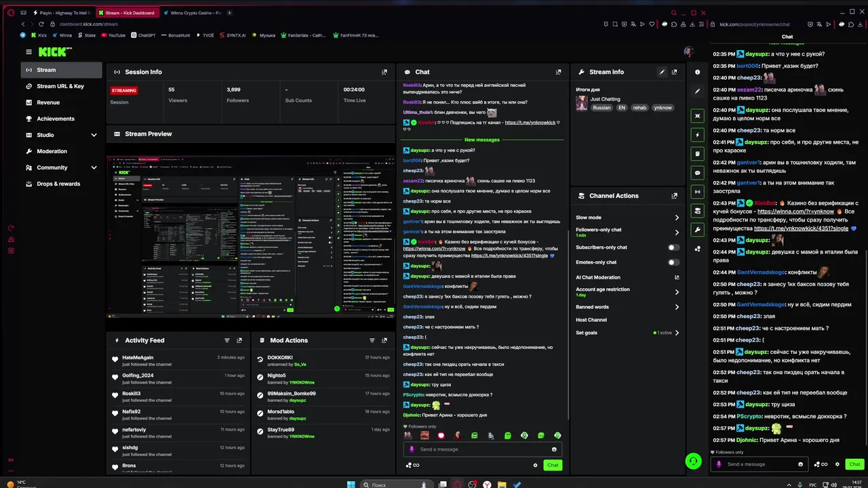Screen dimensions: 868x488
Task: Pop out the Mod Actions panel
Action: tap(384, 340)
